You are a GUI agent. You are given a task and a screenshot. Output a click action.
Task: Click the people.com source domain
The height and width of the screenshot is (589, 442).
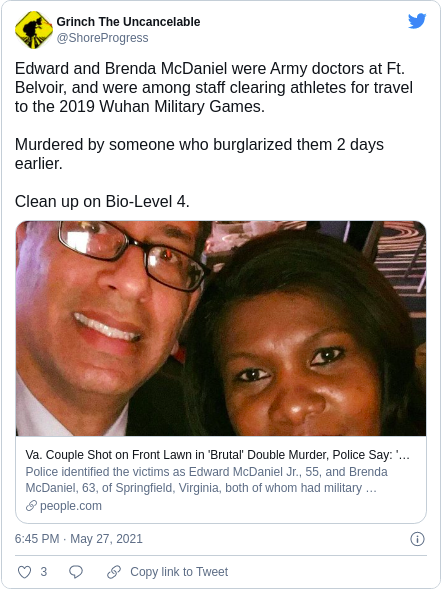pos(71,506)
